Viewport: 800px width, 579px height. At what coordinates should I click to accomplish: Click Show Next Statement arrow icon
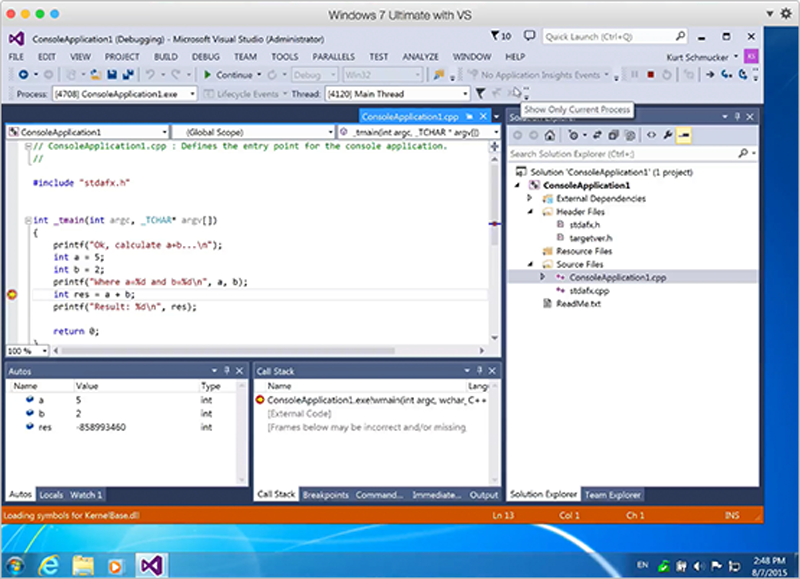[x=710, y=74]
